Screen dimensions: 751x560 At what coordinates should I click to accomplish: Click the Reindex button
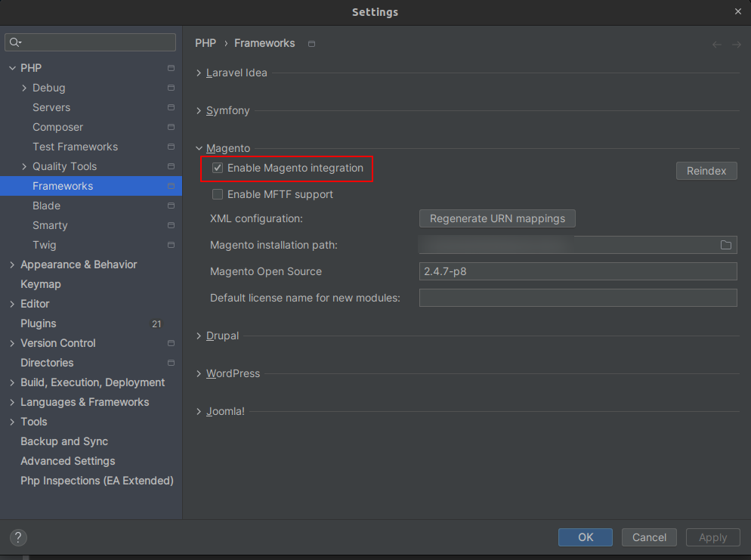click(706, 171)
